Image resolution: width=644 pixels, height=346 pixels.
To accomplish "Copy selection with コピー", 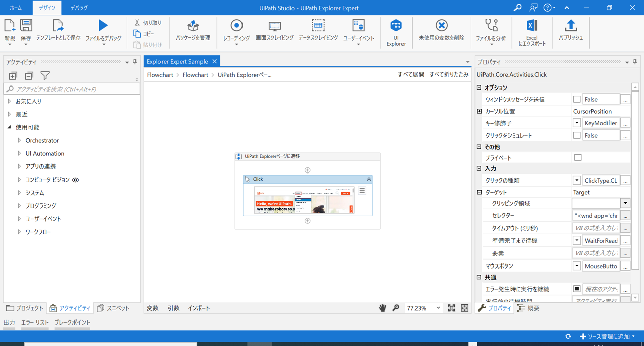I will coord(144,34).
